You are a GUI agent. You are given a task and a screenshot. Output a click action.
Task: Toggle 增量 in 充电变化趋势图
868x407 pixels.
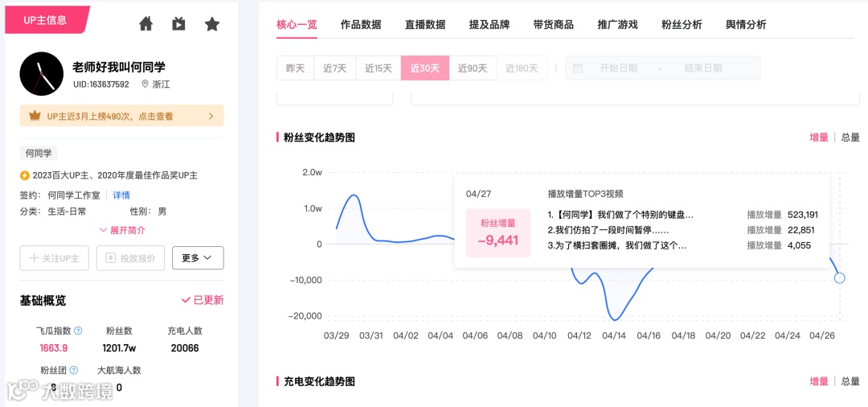coord(819,381)
